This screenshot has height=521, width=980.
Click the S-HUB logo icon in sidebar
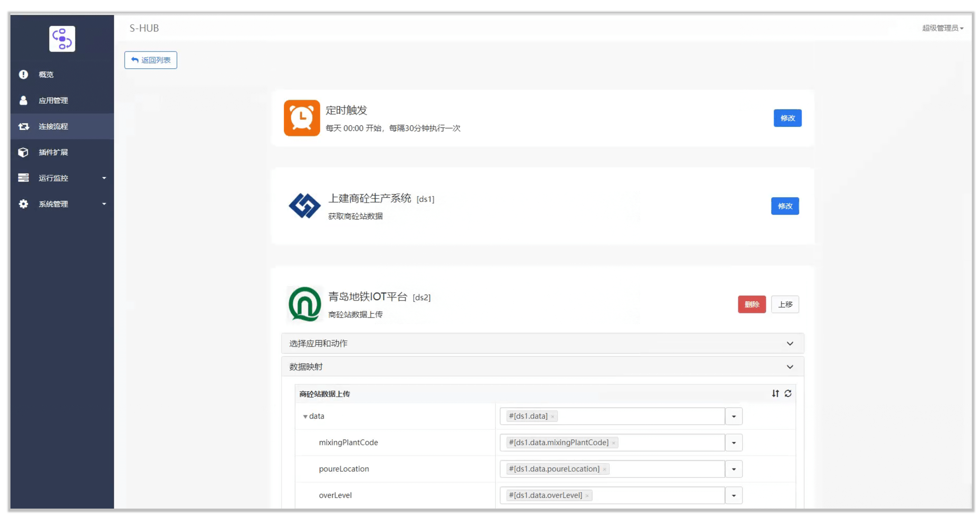(62, 39)
